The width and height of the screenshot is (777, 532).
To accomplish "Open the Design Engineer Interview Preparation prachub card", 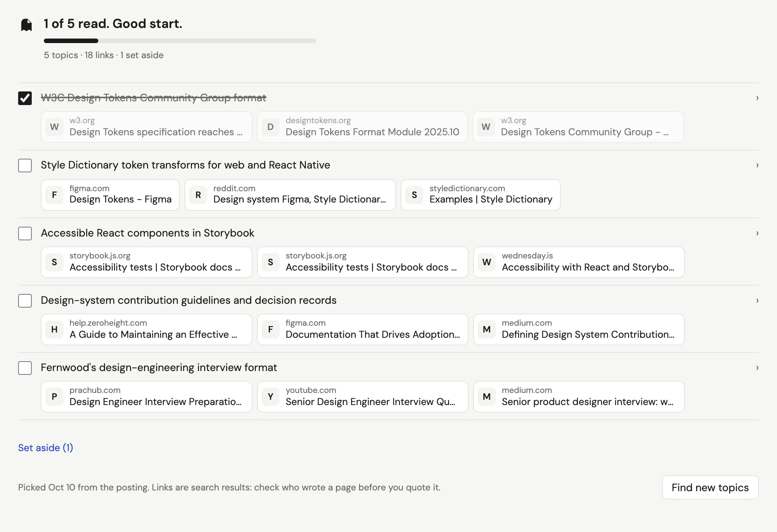I will [x=147, y=397].
